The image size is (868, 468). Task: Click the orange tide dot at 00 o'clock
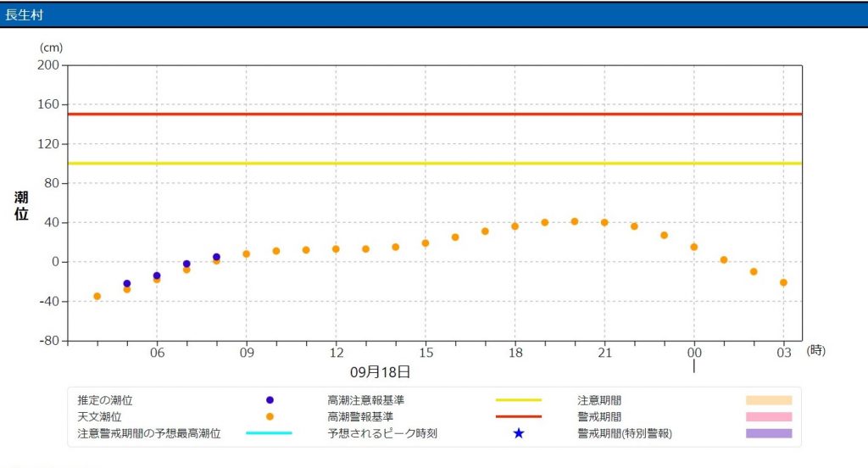coord(694,247)
